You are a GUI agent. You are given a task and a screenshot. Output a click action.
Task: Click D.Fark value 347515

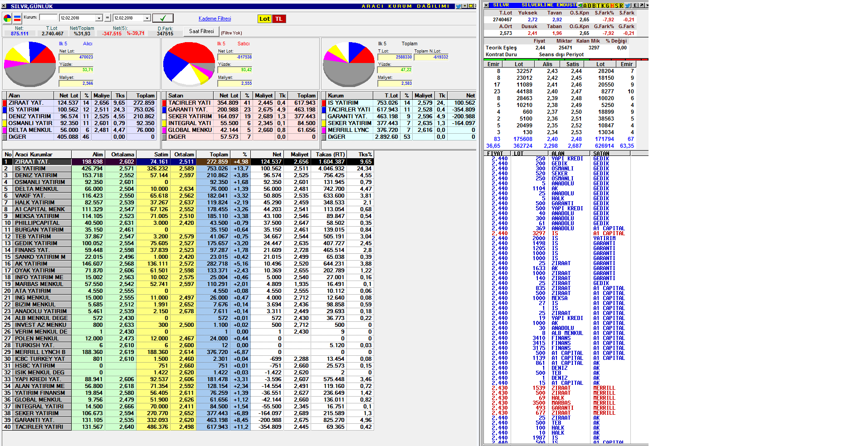click(x=165, y=34)
